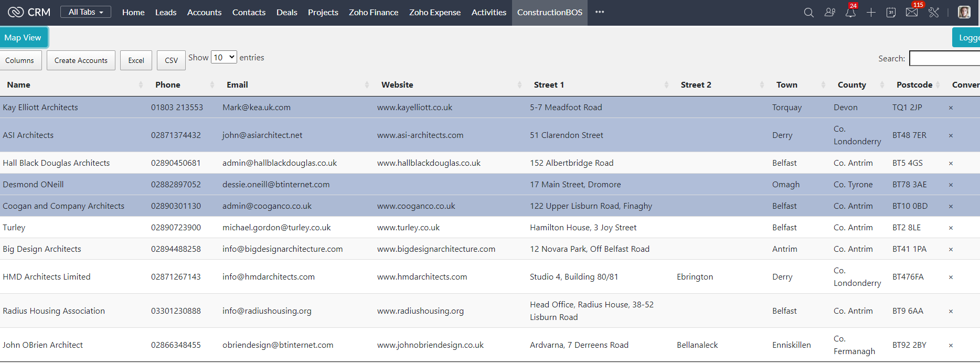Image resolution: width=980 pixels, height=363 pixels.
Task: Open the Deals tab
Action: click(x=287, y=12)
